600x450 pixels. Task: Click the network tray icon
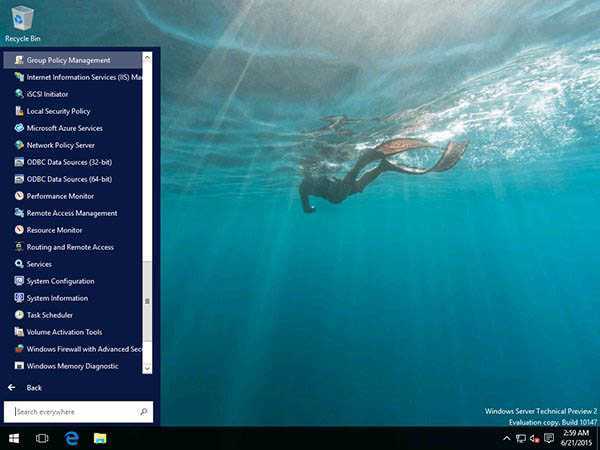520,439
